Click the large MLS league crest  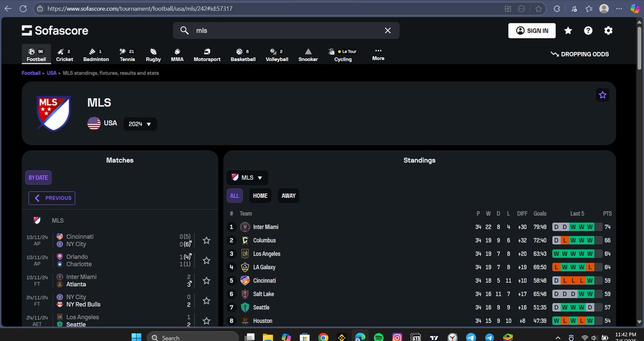[x=53, y=113]
